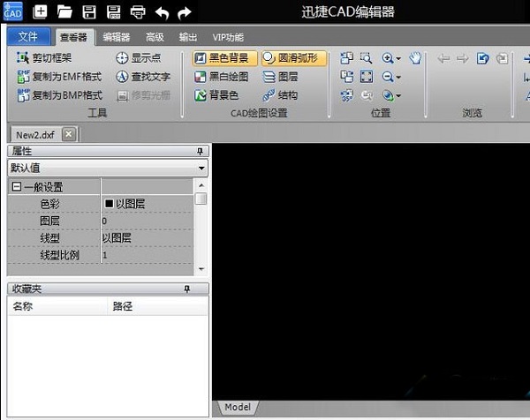The width and height of the screenshot is (530, 420).
Task: Click the Save As floppy icon
Action: pyautogui.click(x=113, y=12)
